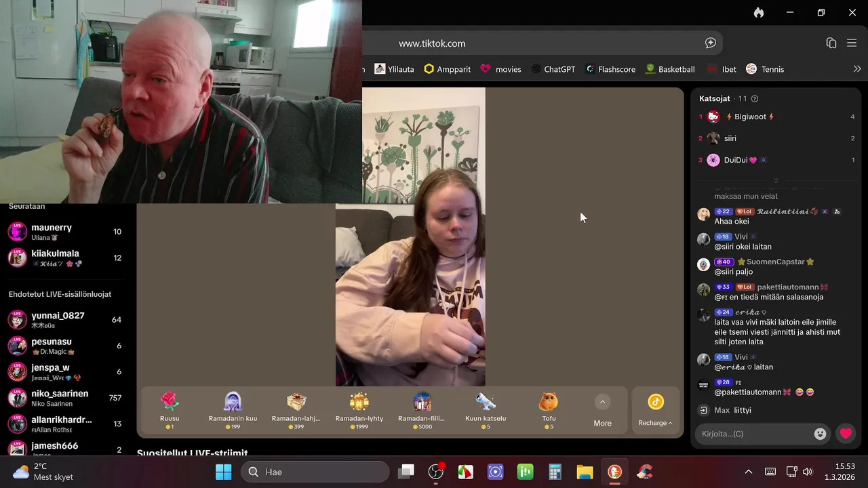
Task: Open jenspa_w suggested live
Action: [x=65, y=371]
